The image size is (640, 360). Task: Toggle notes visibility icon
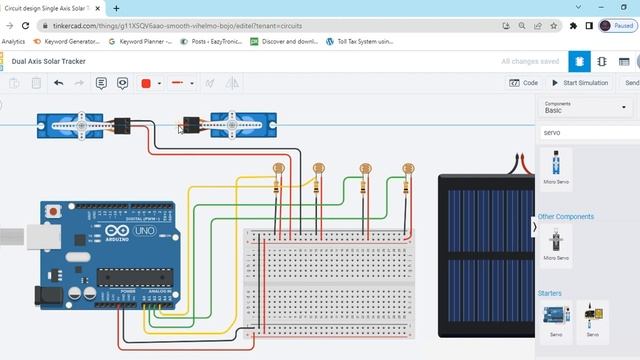(x=122, y=83)
